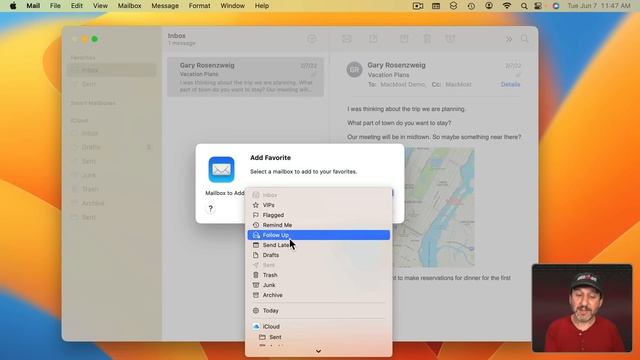640x360 pixels.
Task: Open the File menu
Action: tap(55, 6)
